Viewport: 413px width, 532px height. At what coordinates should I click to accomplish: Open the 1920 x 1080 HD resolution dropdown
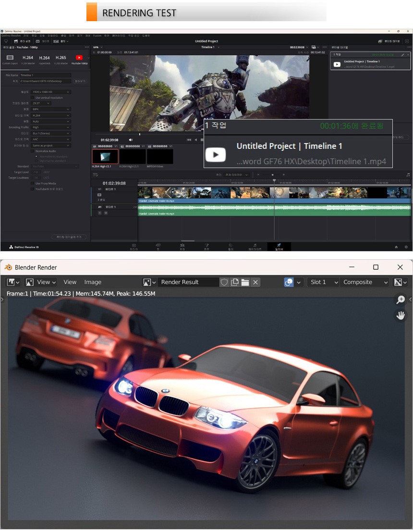50,92
